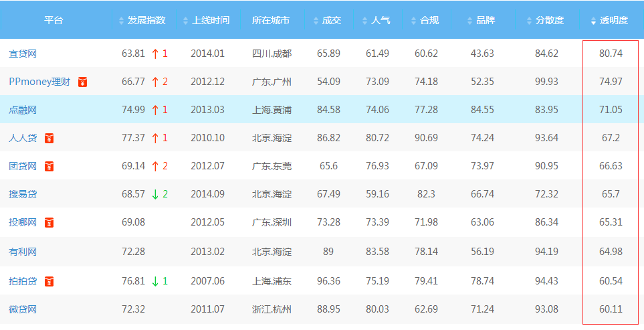
Task: Click the red up arrow in 宜贷网 row
Action: point(155,54)
